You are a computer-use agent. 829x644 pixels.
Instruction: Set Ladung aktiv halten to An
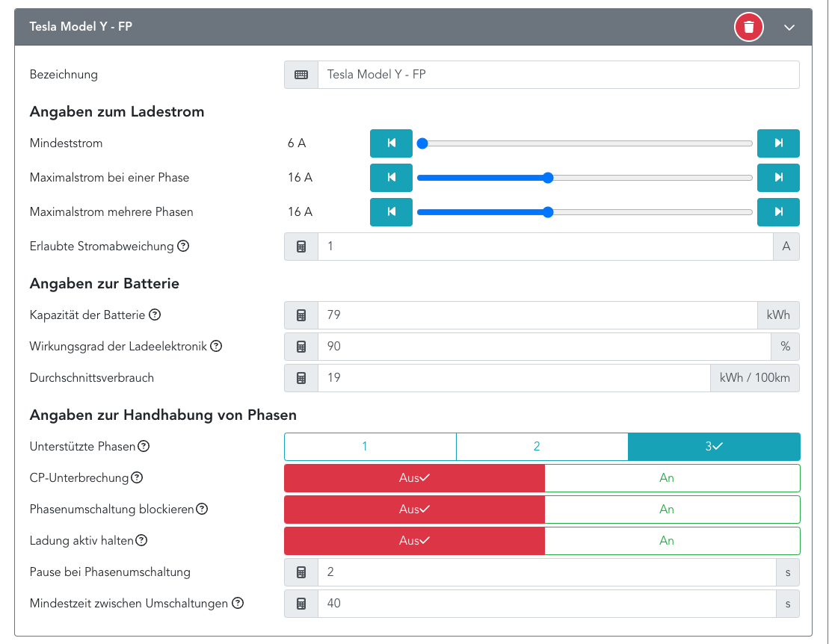(x=672, y=541)
